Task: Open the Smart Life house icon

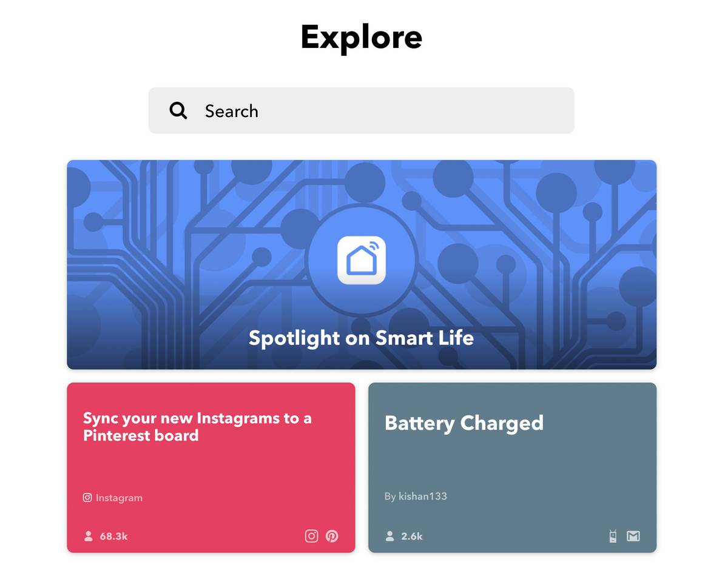Action: pos(362,260)
